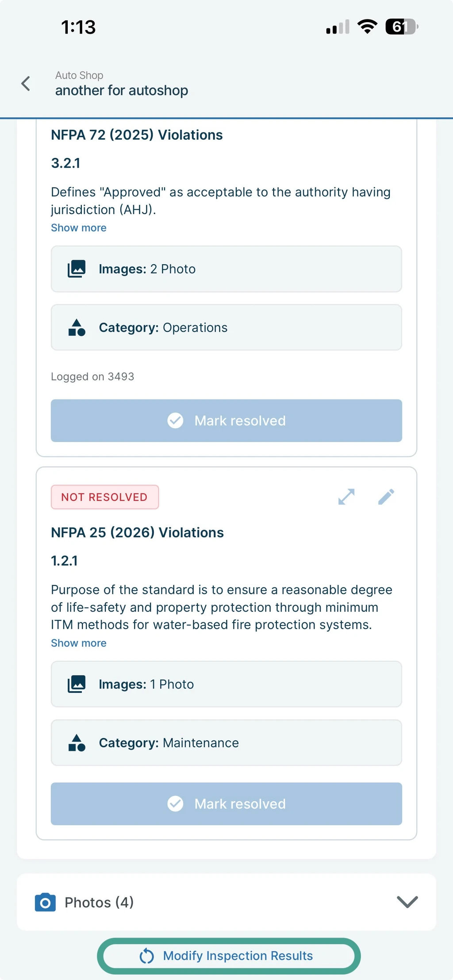Expand the Photos (4) section chevron
This screenshot has height=980, width=453.
(x=407, y=902)
